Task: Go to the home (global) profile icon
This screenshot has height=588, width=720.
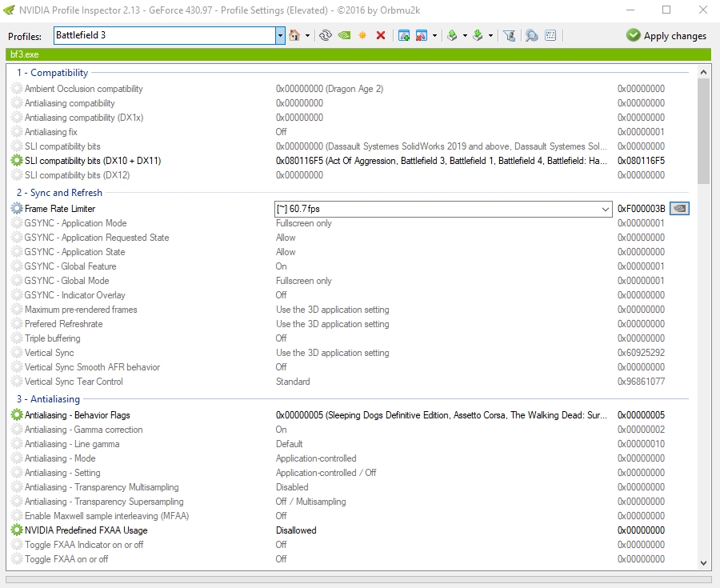Action: click(x=294, y=35)
